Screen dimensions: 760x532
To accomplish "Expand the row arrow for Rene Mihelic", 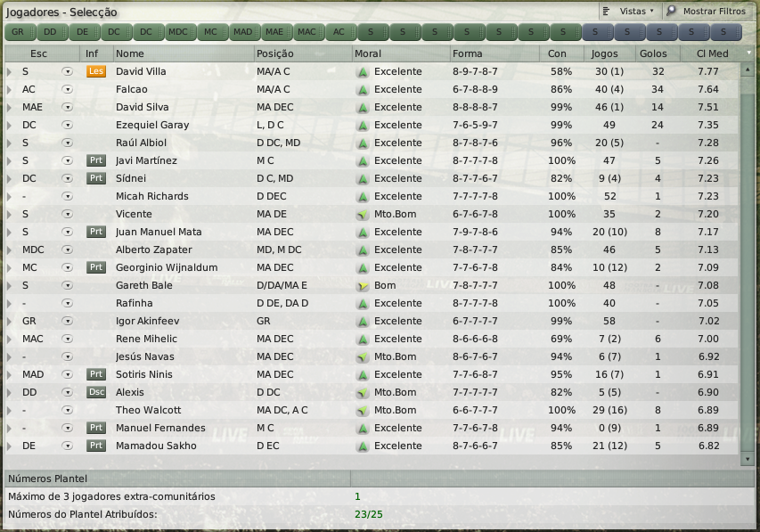I will click(9, 339).
